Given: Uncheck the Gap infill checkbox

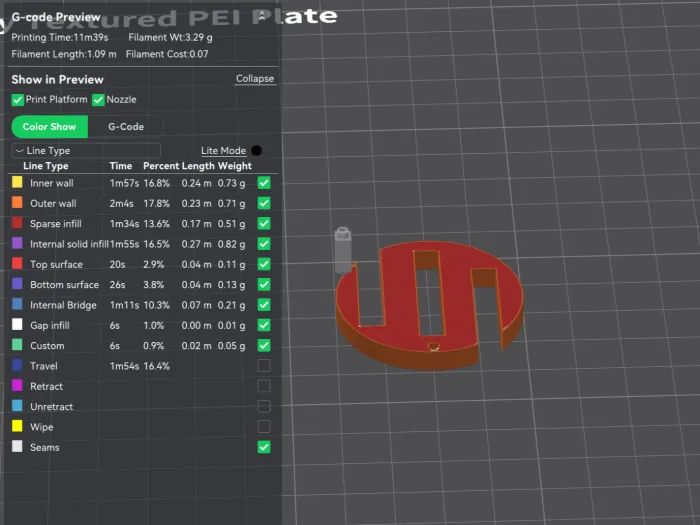Looking at the screenshot, I should (264, 325).
